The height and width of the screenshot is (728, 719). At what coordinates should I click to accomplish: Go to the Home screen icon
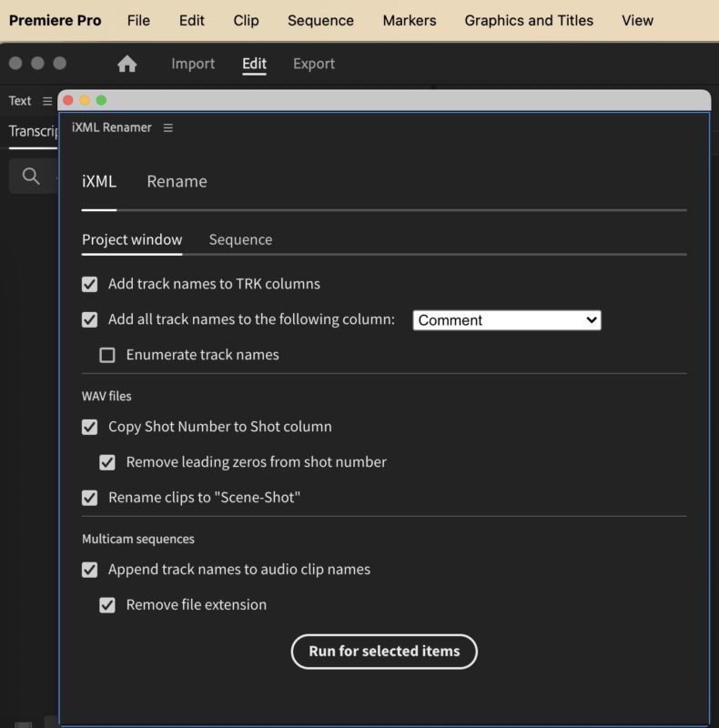click(x=127, y=64)
